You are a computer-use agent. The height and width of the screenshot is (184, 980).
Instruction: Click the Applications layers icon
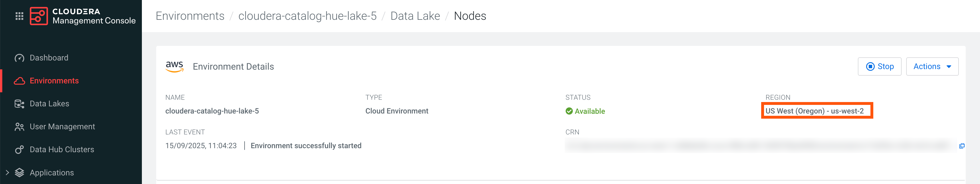tap(19, 173)
